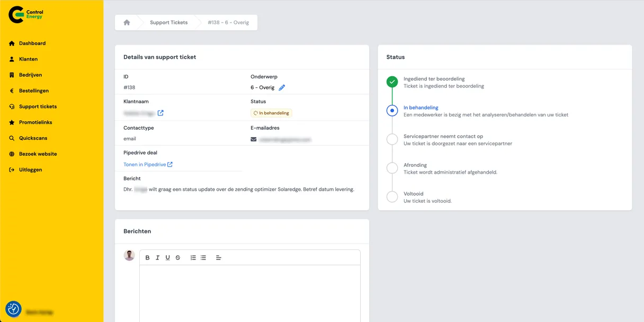Open the Tonen in Pipedrive link
This screenshot has height=322, width=644.
(148, 165)
